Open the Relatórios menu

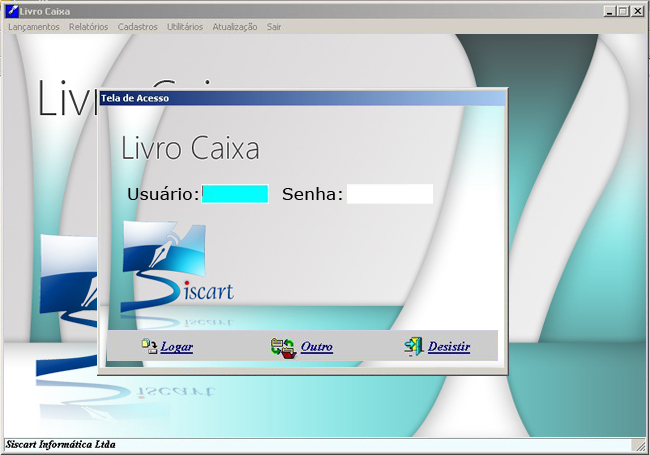88,27
